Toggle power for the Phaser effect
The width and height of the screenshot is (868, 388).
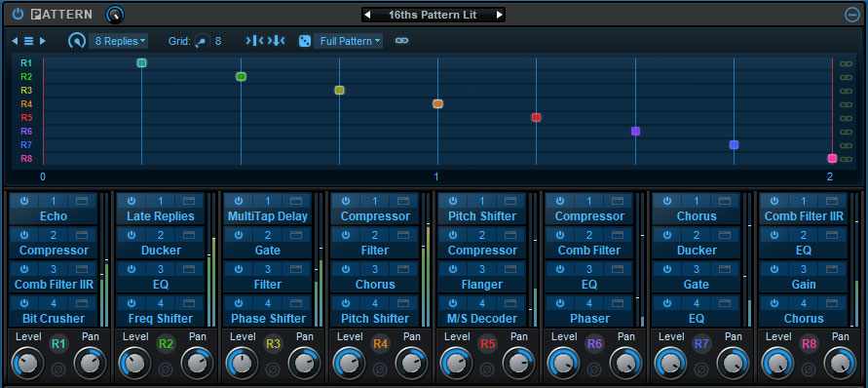559,303
